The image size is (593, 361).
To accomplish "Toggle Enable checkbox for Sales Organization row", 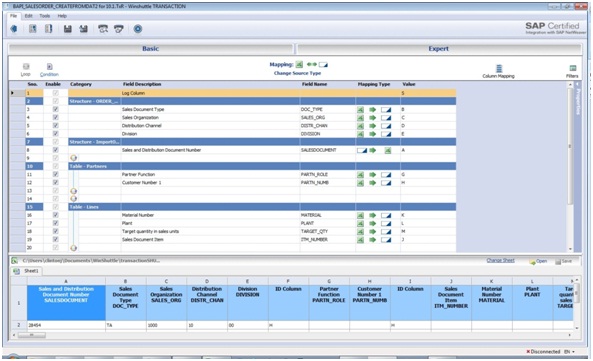I will point(56,118).
